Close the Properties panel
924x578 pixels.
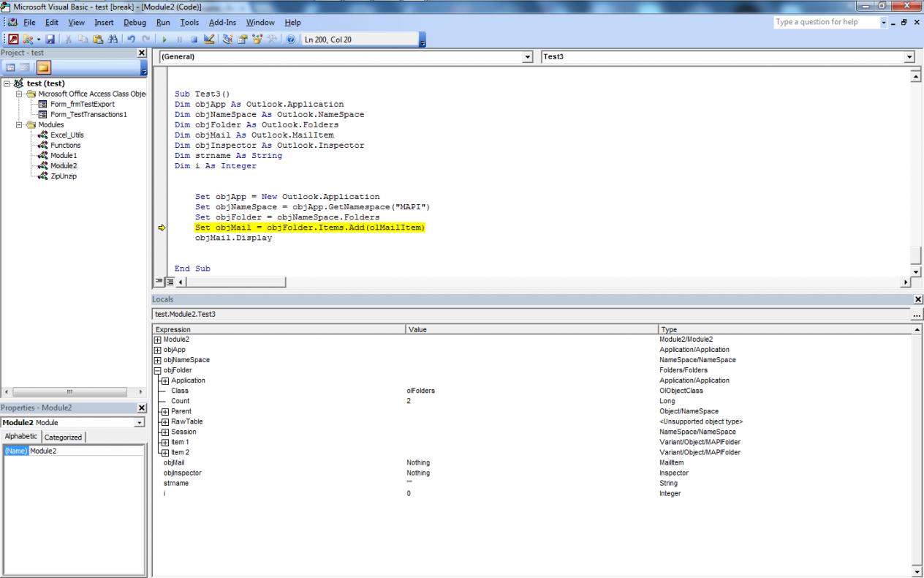(142, 408)
